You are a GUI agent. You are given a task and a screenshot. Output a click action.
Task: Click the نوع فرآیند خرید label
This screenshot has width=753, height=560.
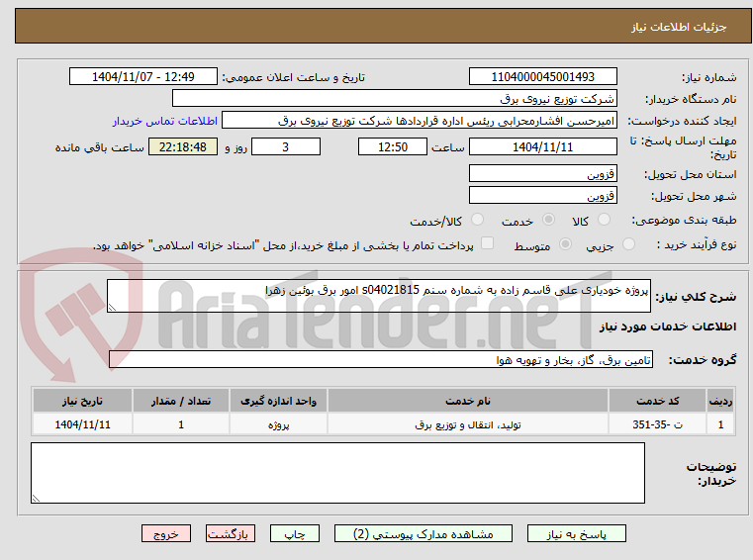click(x=697, y=245)
